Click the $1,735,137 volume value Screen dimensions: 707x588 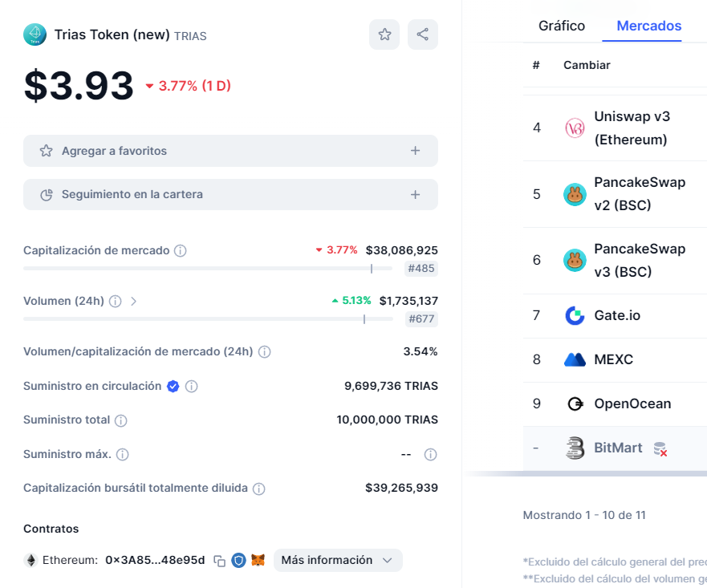point(408,301)
